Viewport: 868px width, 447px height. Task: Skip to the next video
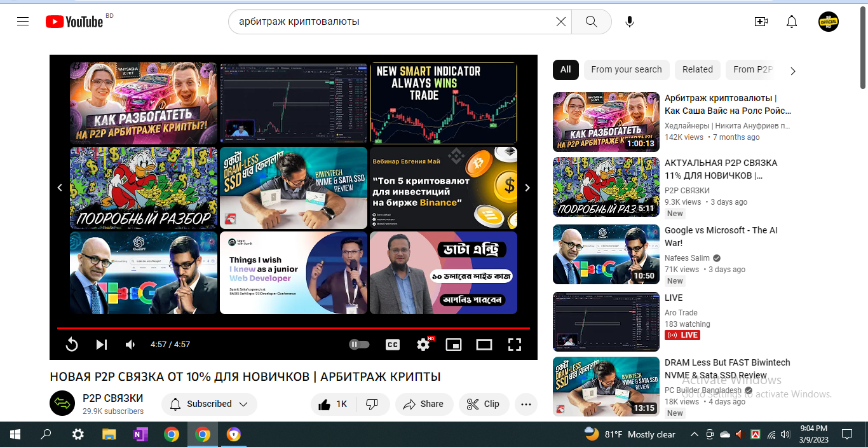pyautogui.click(x=101, y=345)
